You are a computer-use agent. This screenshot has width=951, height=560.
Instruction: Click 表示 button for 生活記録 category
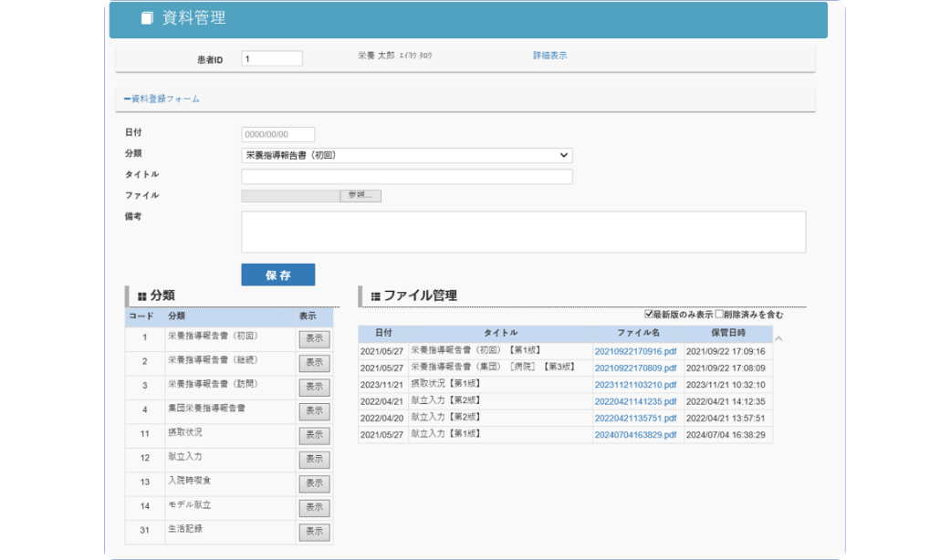314,532
